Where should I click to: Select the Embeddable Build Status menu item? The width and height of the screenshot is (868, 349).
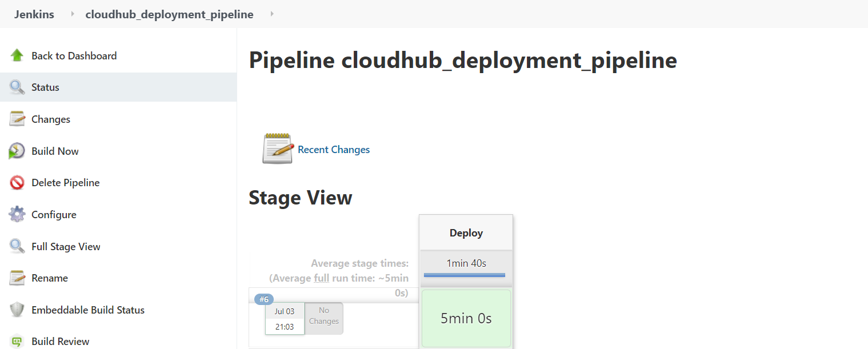[x=88, y=310]
